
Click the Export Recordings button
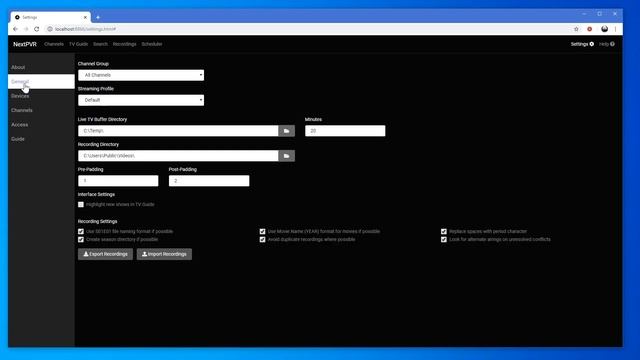click(105, 254)
